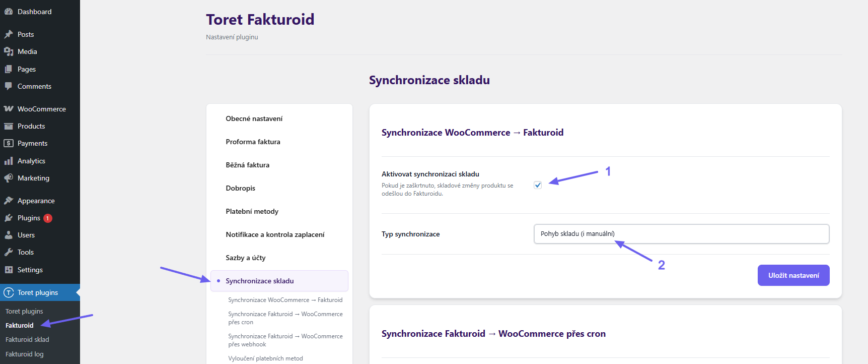Open Fakturoid log submenu link
This screenshot has width=868, height=364.
(25, 354)
